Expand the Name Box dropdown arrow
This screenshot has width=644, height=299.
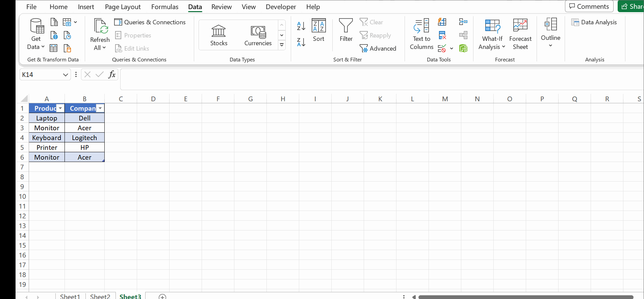pos(66,75)
